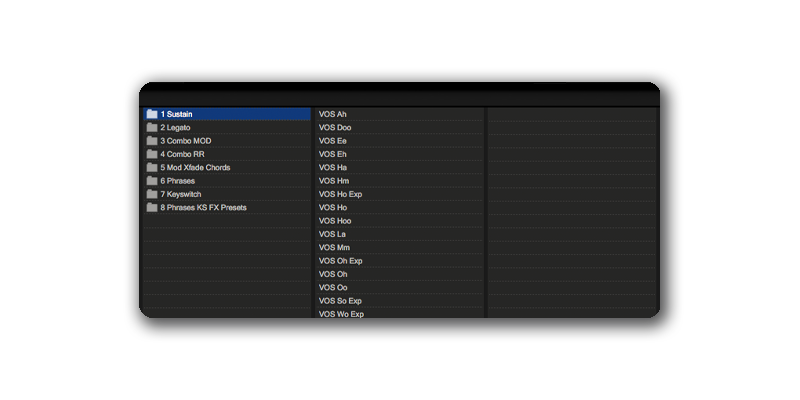Click the 5 Mod Xfade Chords folder icon
Viewport: 800px width, 400px height.
pos(152,167)
